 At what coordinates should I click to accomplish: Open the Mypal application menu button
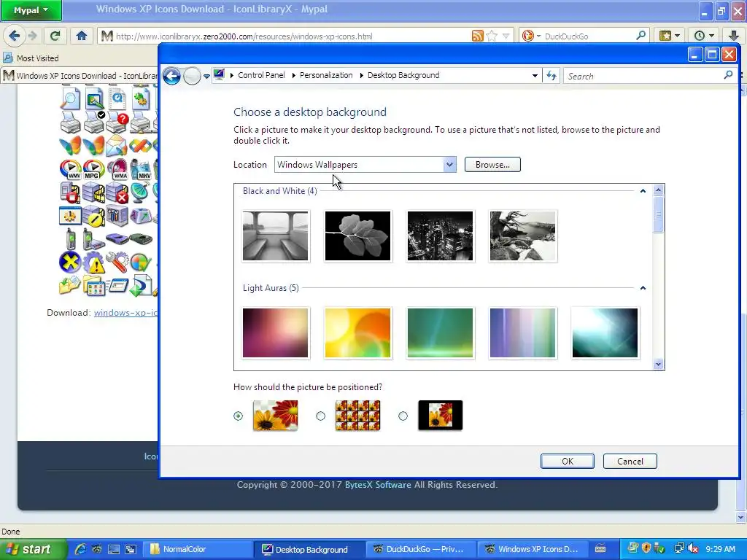[x=31, y=10]
